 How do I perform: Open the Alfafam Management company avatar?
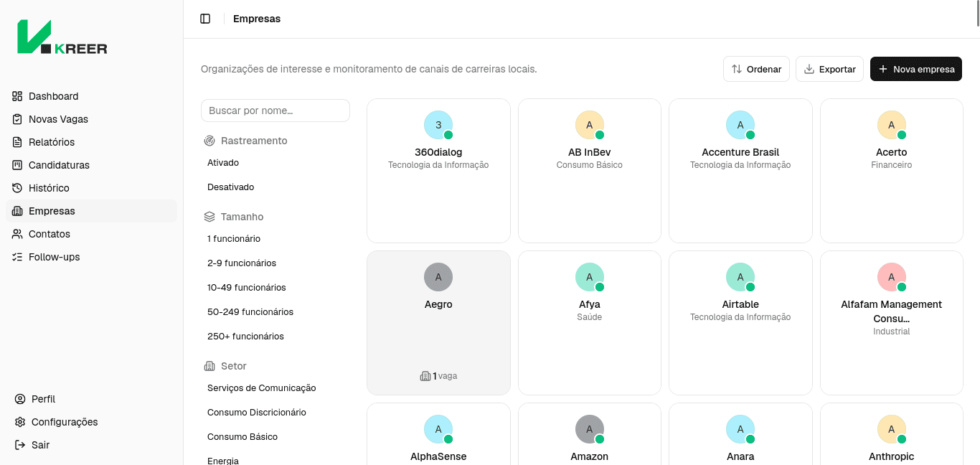coord(892,277)
